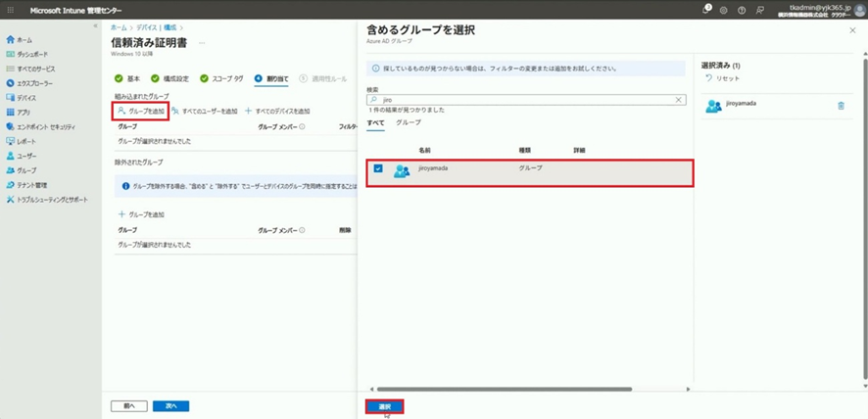Image resolution: width=868 pixels, height=419 pixels.
Task: Select the すべて filter tab
Action: tap(376, 122)
